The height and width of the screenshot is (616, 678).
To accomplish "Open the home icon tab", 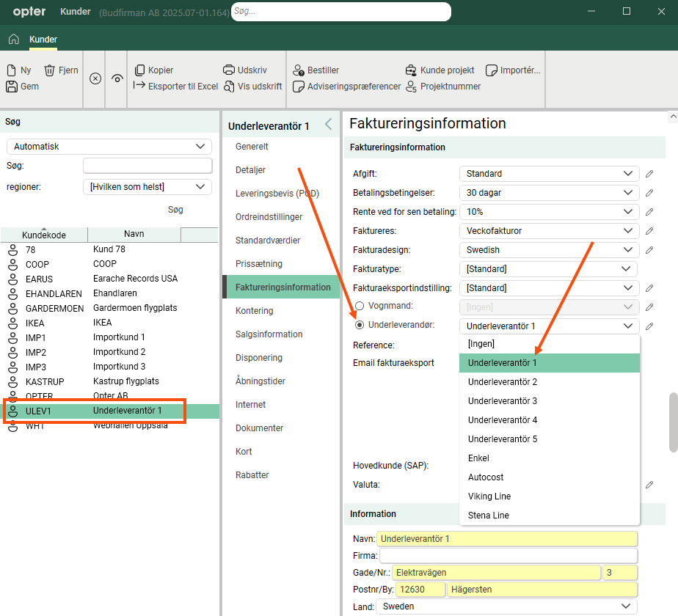I will pyautogui.click(x=13, y=40).
